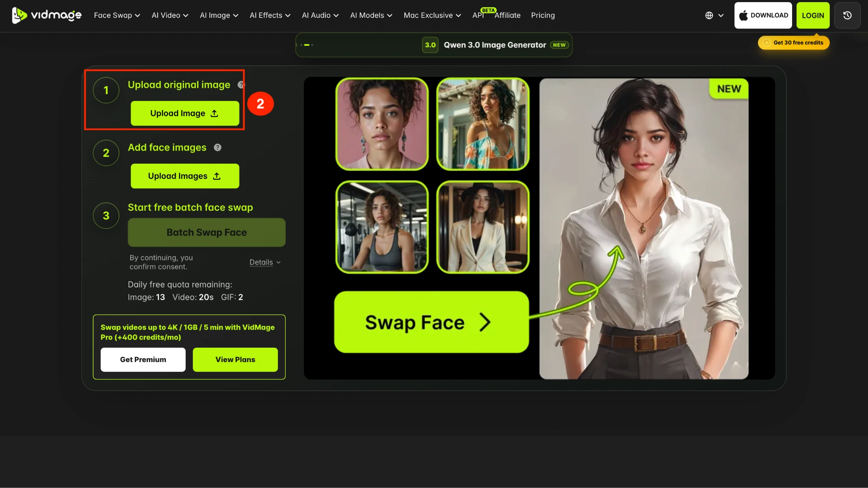The image size is (868, 488).
Task: Open the history clock icon
Action: pyautogui.click(x=847, y=15)
